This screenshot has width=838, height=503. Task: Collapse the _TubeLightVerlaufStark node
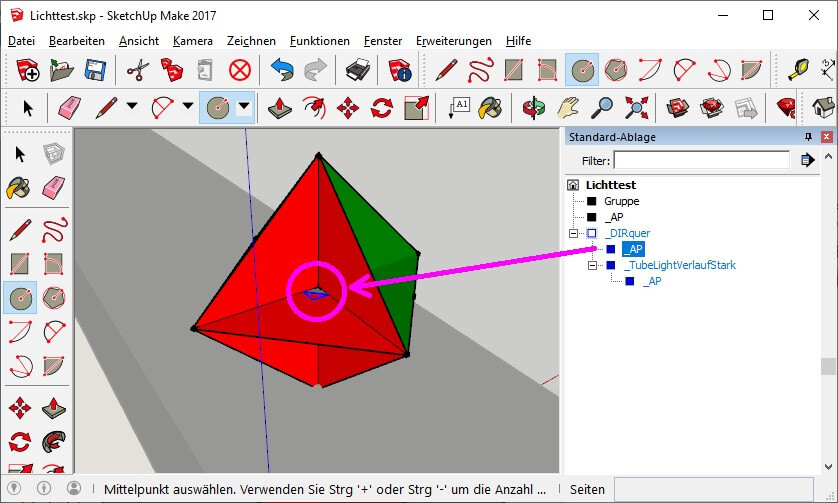click(x=592, y=265)
